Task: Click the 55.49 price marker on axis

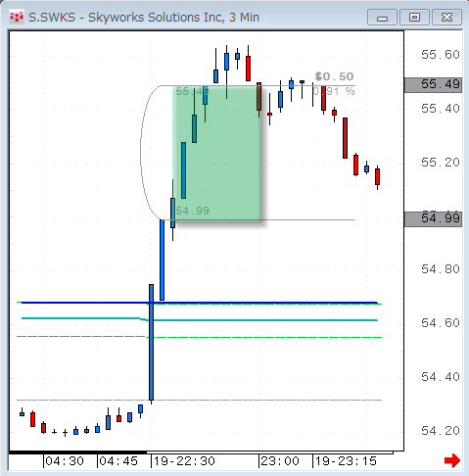Action: [433, 85]
